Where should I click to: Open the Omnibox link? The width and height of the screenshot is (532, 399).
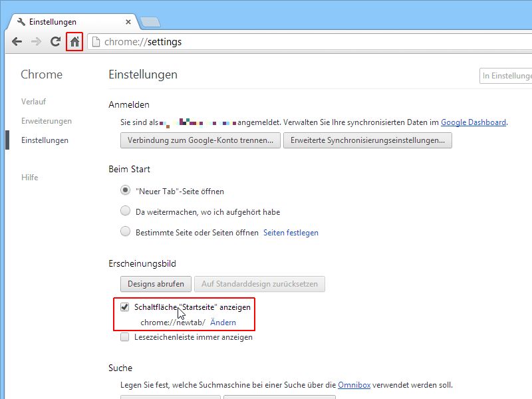click(354, 385)
